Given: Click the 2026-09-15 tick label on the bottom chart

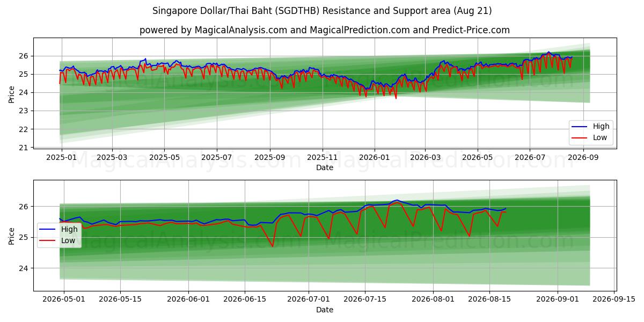Looking at the screenshot, I should click(614, 300).
